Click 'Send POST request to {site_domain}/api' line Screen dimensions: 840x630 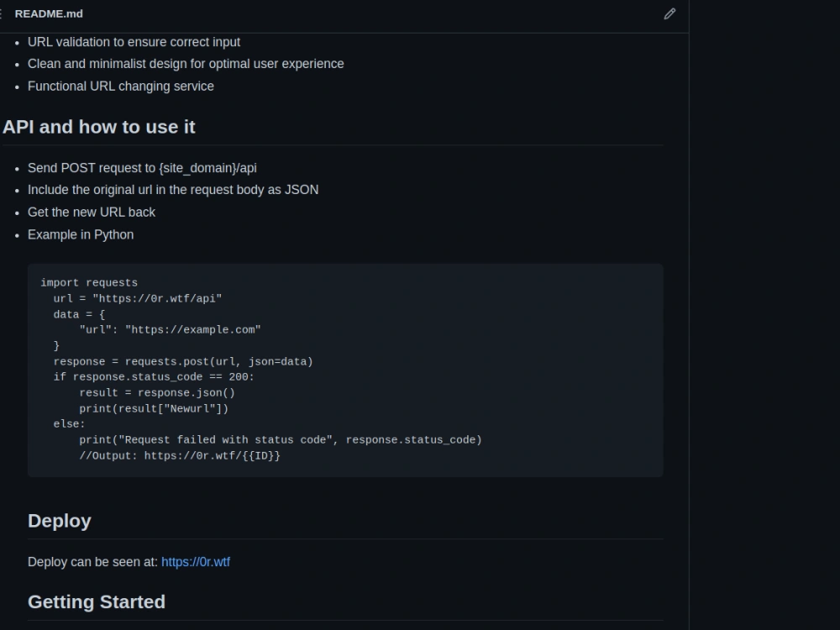[142, 168]
